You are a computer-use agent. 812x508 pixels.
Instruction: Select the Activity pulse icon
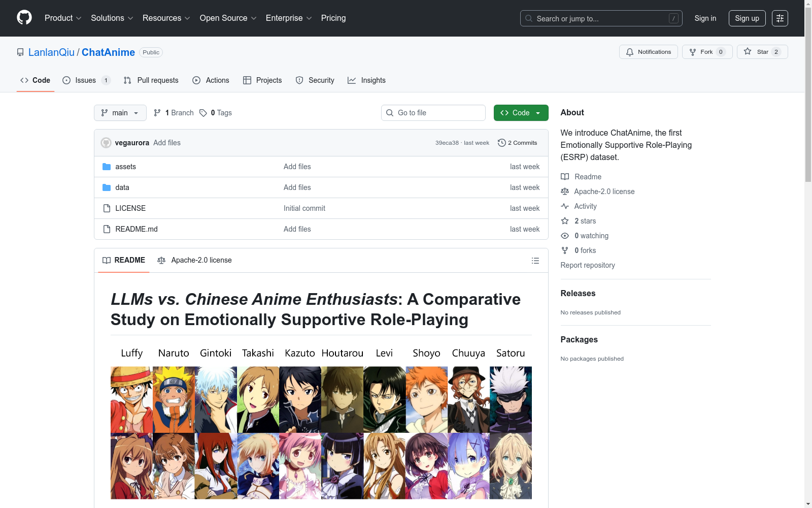tap(565, 206)
